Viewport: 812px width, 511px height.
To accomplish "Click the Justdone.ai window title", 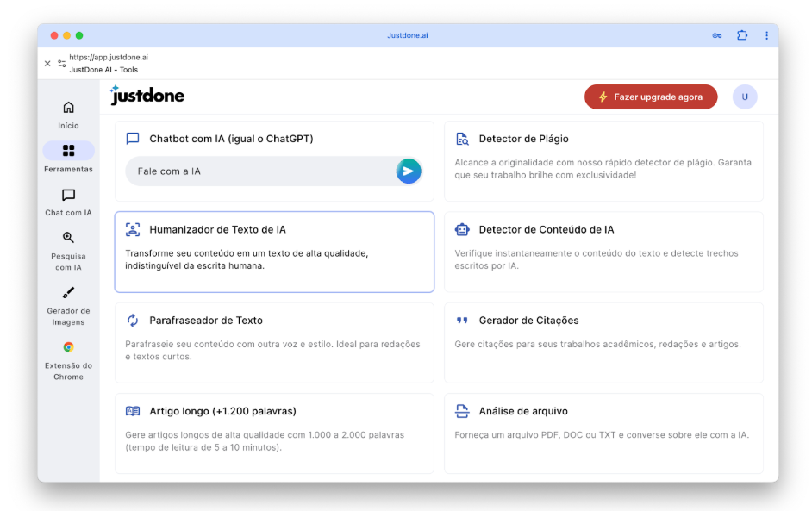I will tap(408, 35).
